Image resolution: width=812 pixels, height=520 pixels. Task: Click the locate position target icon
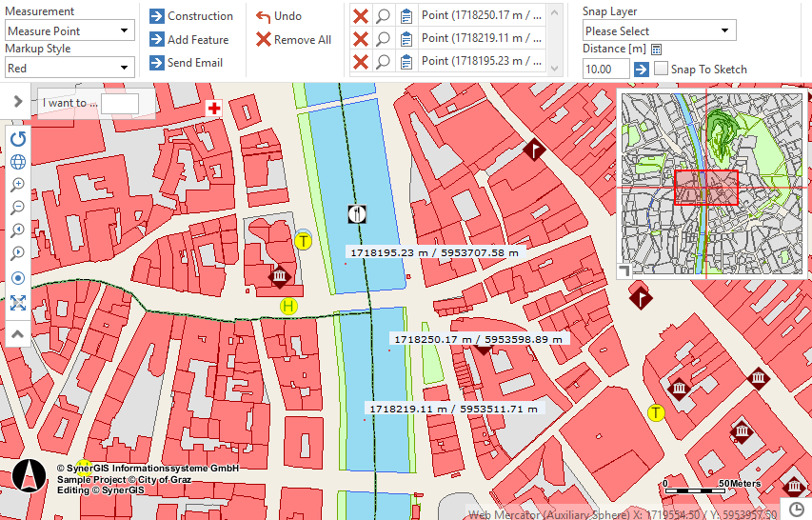(17, 278)
